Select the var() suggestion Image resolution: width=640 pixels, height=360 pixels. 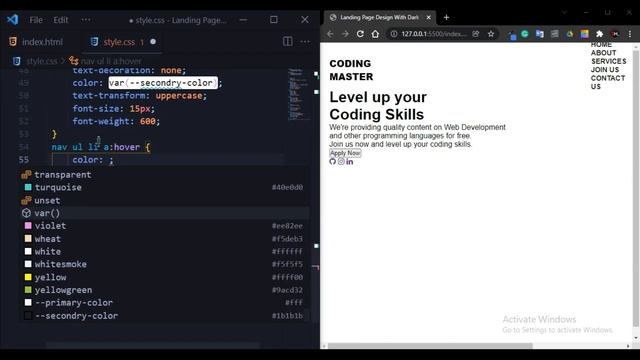point(165,213)
